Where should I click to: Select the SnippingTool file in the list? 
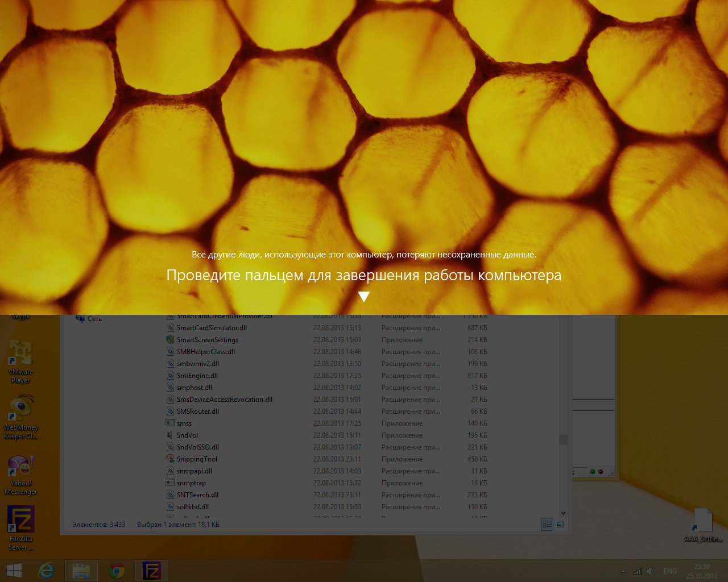197,459
